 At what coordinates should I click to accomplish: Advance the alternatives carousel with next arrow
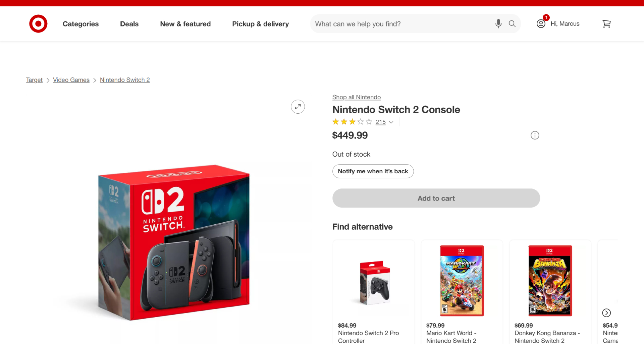[x=606, y=313]
